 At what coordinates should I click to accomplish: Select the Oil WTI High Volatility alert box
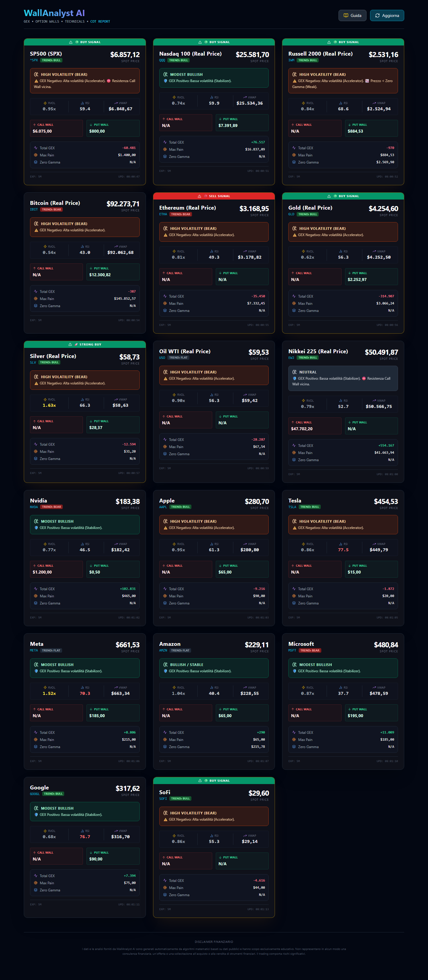click(214, 375)
